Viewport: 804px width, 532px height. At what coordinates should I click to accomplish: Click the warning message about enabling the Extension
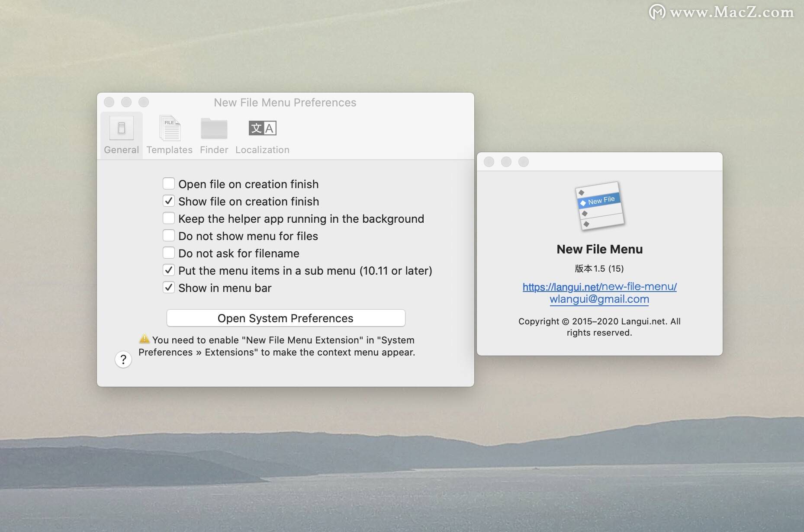[277, 346]
